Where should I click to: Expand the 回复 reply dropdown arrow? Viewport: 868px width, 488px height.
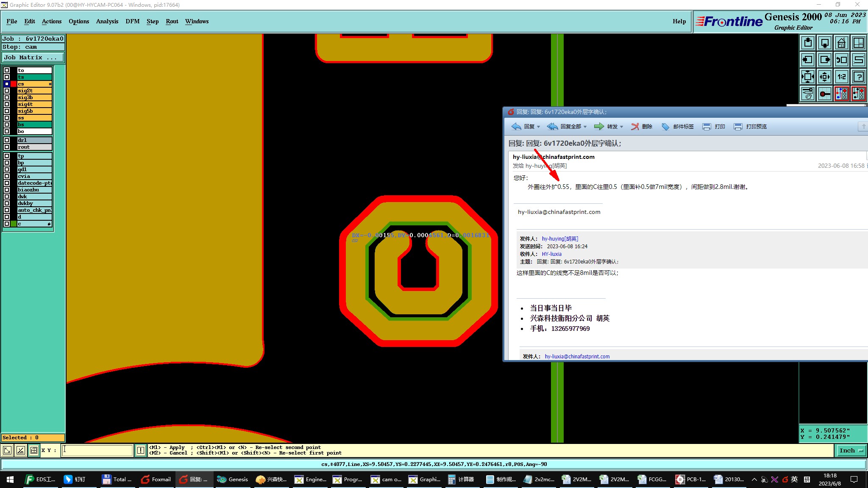[x=538, y=127]
